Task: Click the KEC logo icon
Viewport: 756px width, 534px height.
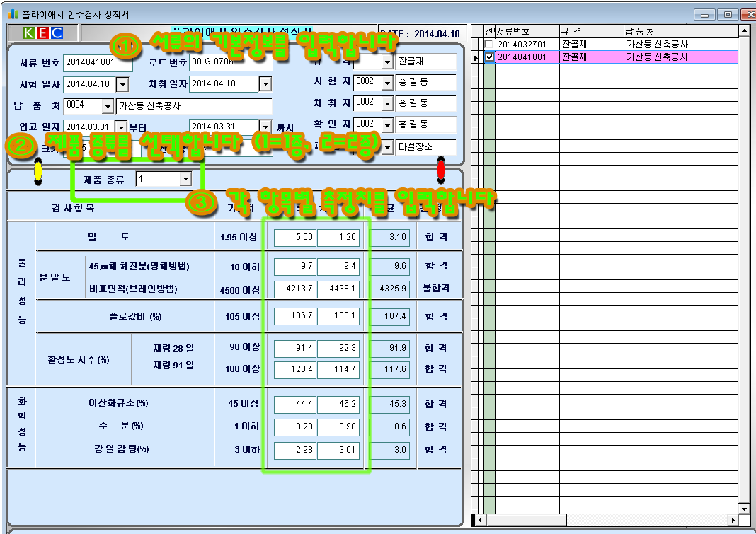Action: 42,33
